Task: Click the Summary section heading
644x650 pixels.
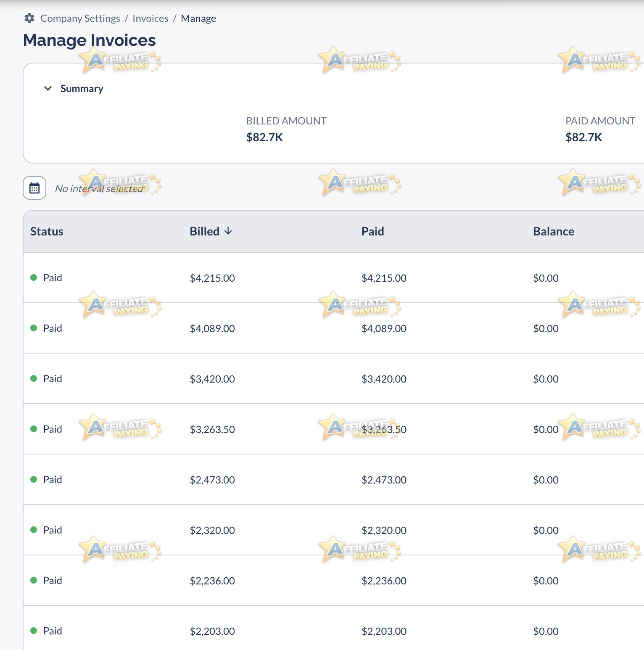Action: tap(82, 89)
